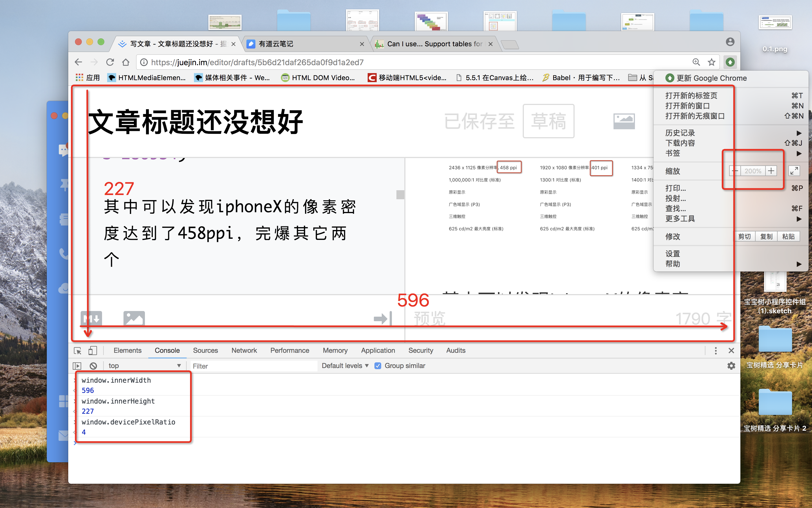Switch to the Elements tab
The width and height of the screenshot is (812, 508).
pyautogui.click(x=127, y=351)
